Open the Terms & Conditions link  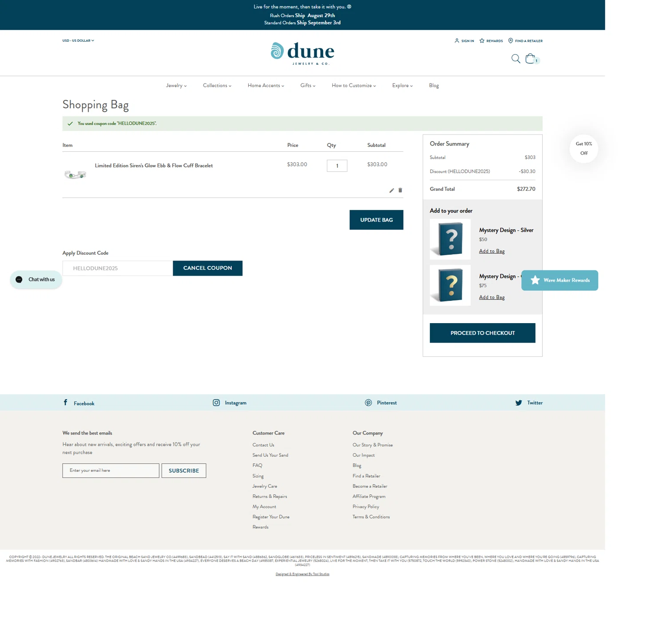click(x=371, y=517)
